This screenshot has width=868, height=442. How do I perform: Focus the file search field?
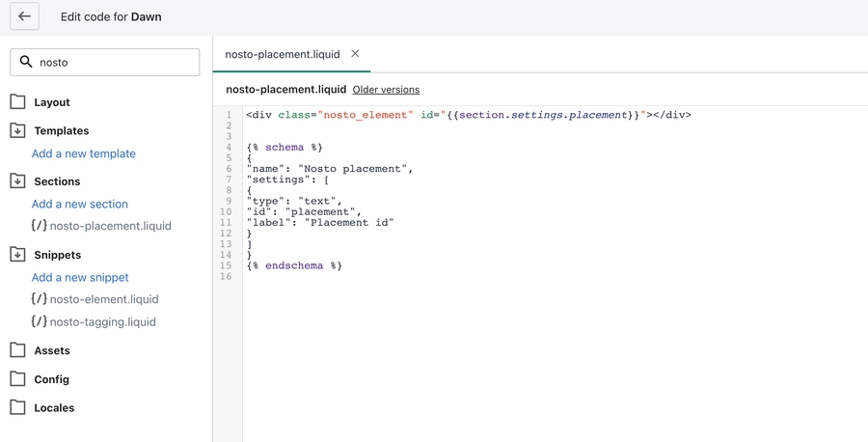tap(116, 62)
